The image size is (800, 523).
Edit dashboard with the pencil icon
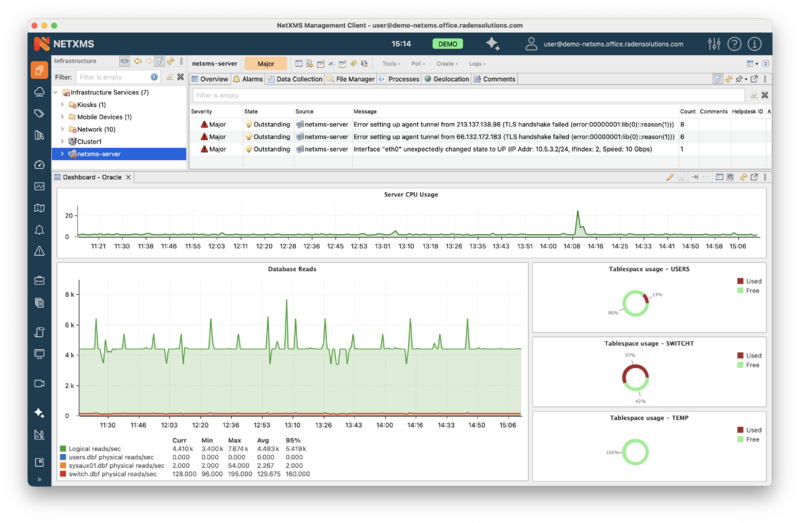click(670, 177)
